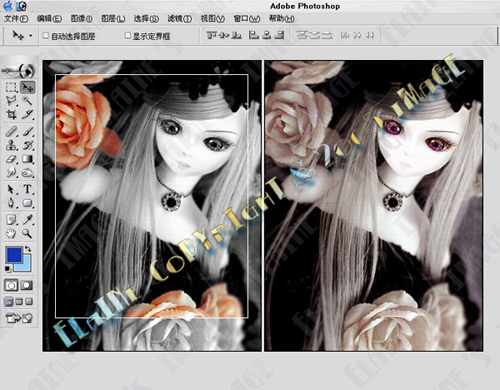
Task: Open the 文件(F) menu
Action: coord(16,18)
